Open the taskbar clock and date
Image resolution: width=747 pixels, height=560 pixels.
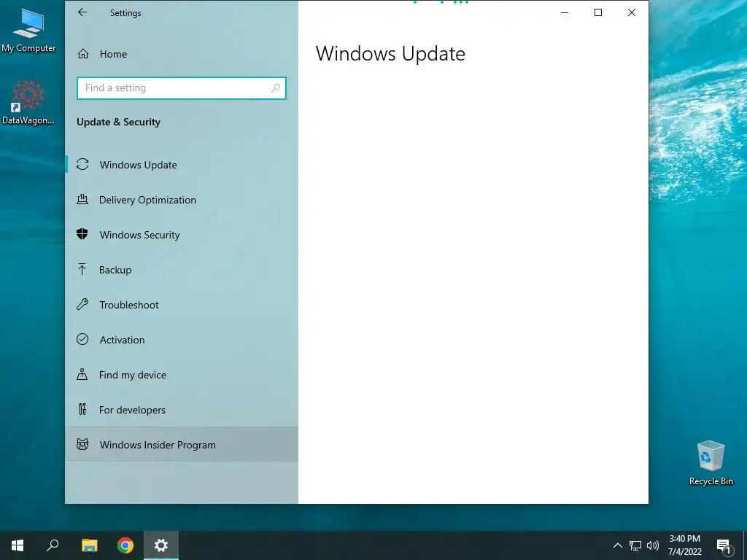pos(684,545)
